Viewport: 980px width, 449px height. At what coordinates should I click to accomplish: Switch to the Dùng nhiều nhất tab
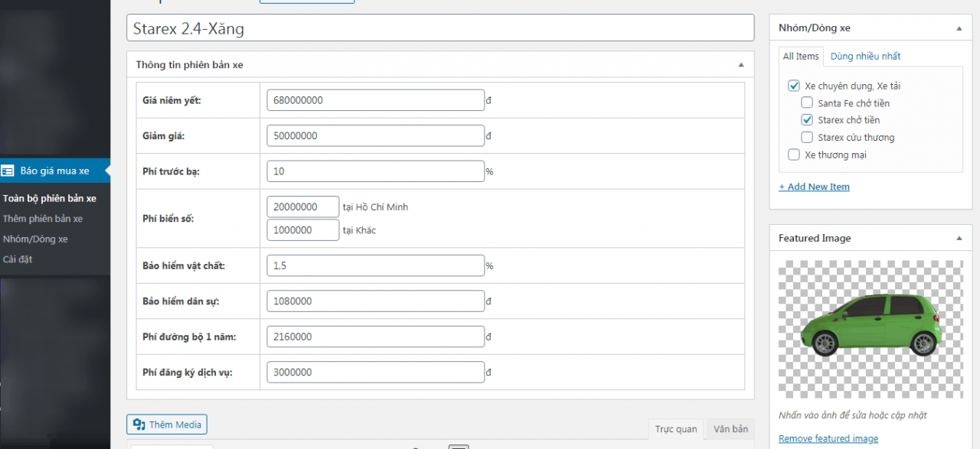[865, 56]
